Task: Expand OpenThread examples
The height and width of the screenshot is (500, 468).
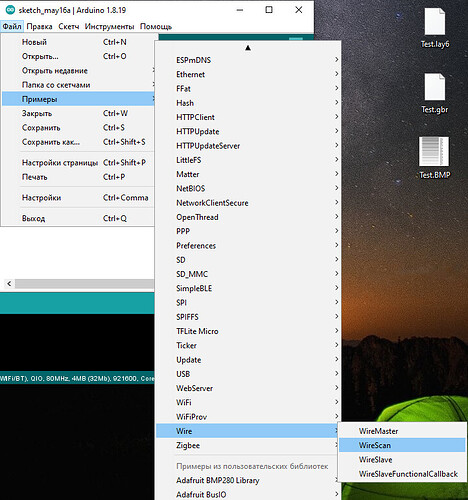Action: pyautogui.click(x=248, y=217)
